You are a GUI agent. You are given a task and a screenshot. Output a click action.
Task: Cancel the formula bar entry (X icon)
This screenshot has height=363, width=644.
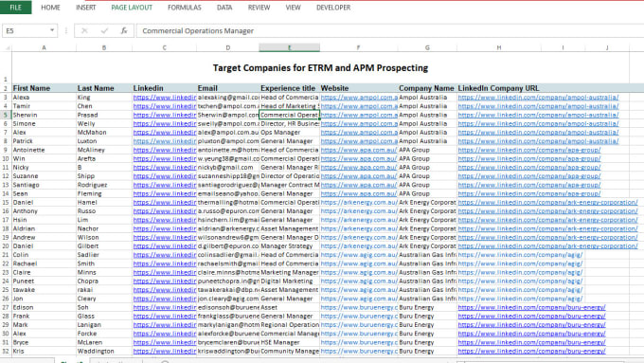point(84,31)
